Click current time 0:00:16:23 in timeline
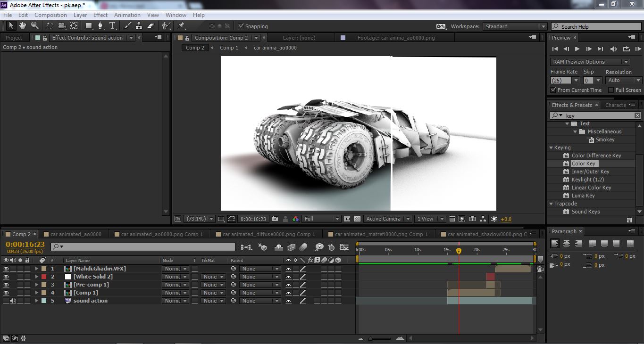 coord(25,244)
